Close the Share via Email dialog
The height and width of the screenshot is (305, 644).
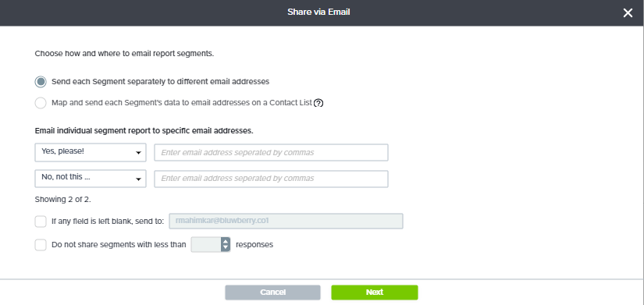click(628, 12)
